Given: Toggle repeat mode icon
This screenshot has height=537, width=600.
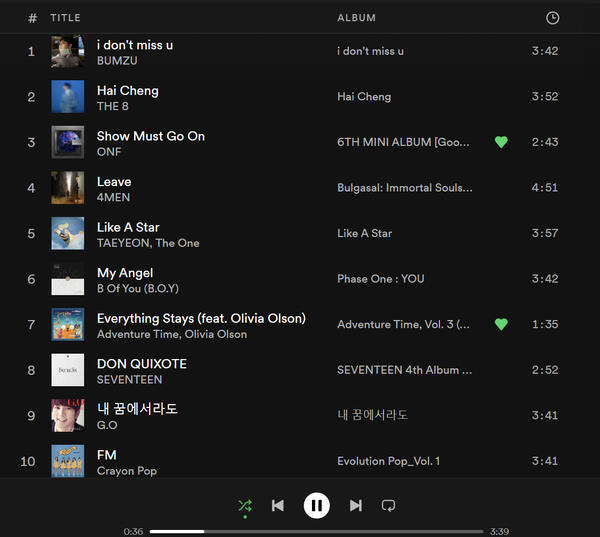Looking at the screenshot, I should pos(388,506).
